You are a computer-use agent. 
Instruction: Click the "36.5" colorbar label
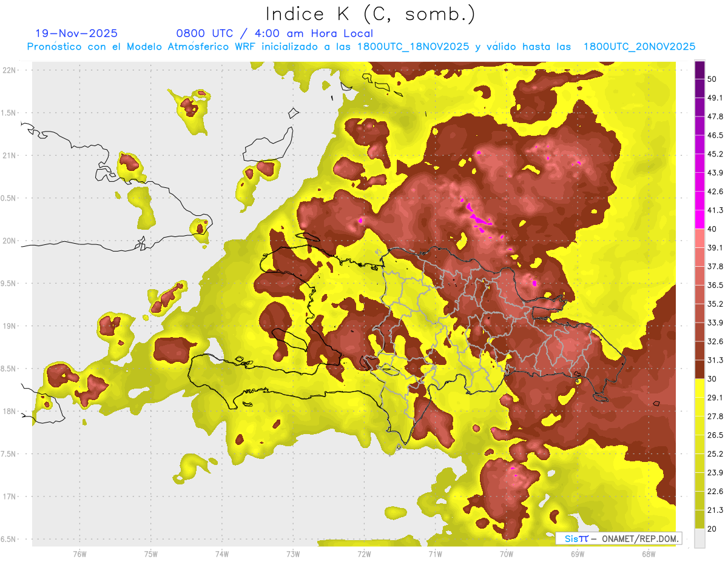(715, 285)
